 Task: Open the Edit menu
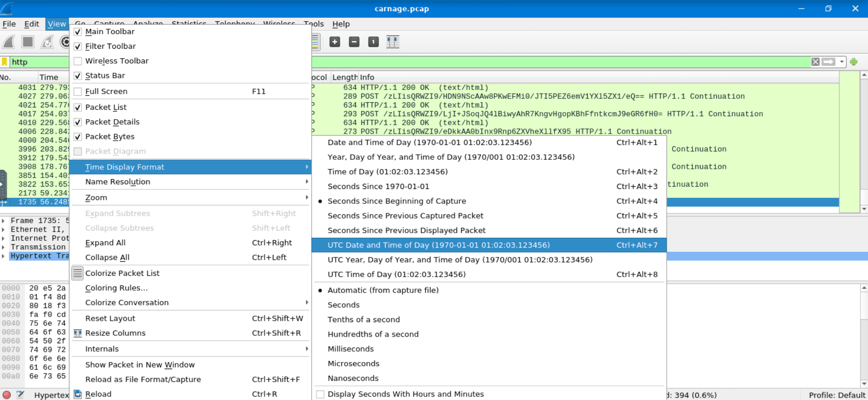click(x=31, y=24)
